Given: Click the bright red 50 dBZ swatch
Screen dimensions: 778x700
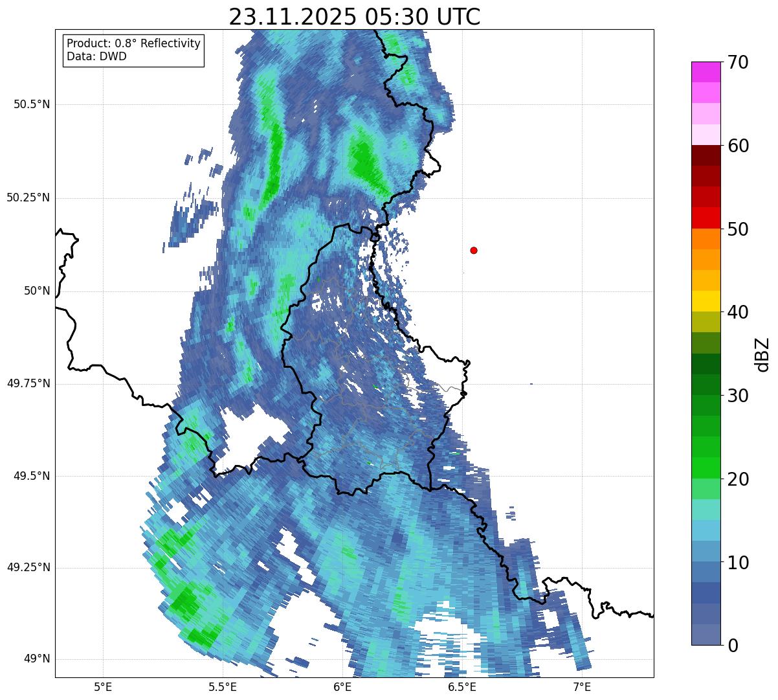Looking at the screenshot, I should coord(706,218).
